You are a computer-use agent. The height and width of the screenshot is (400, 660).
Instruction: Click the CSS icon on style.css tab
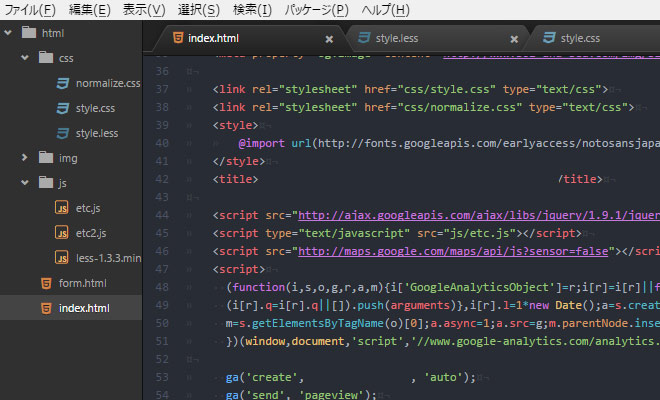pyautogui.click(x=549, y=38)
